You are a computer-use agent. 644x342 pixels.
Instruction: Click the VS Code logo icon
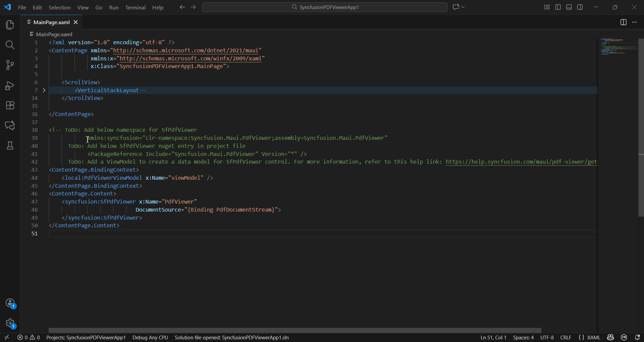(x=7, y=7)
